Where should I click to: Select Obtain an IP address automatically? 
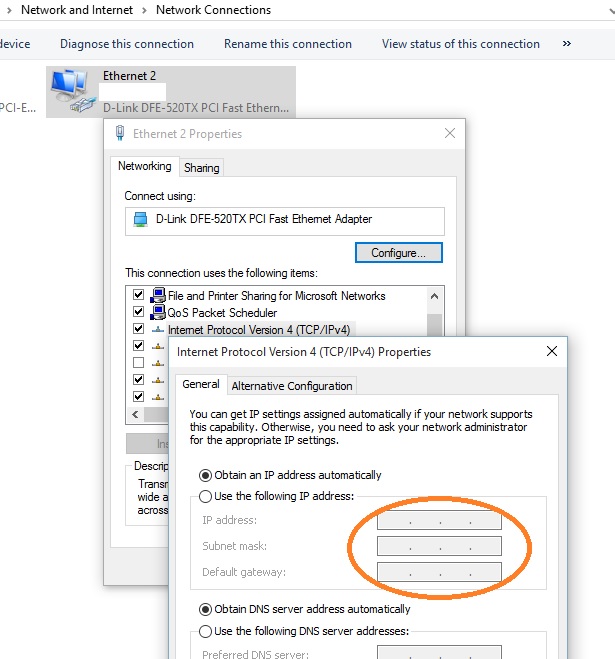205,475
